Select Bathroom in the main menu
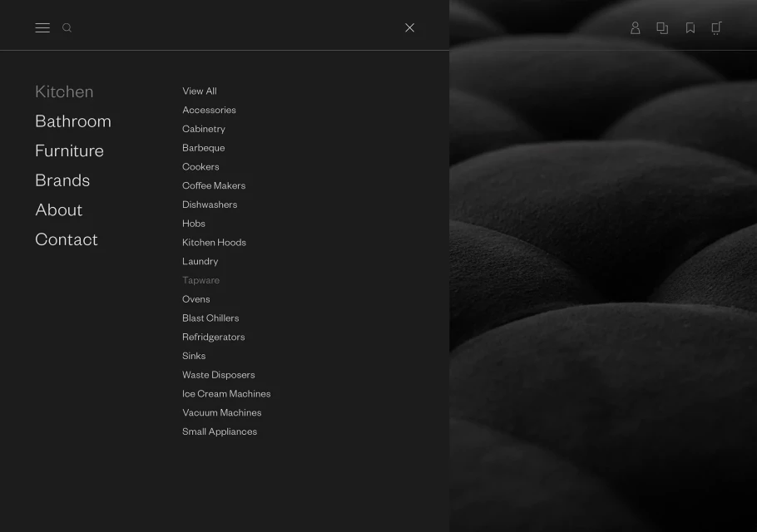 point(73,121)
